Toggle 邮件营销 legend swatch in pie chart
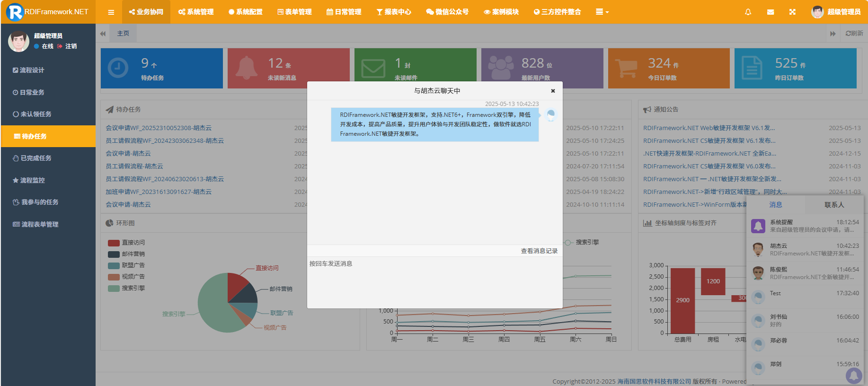Screen dimensions: 868x386 tap(114, 254)
